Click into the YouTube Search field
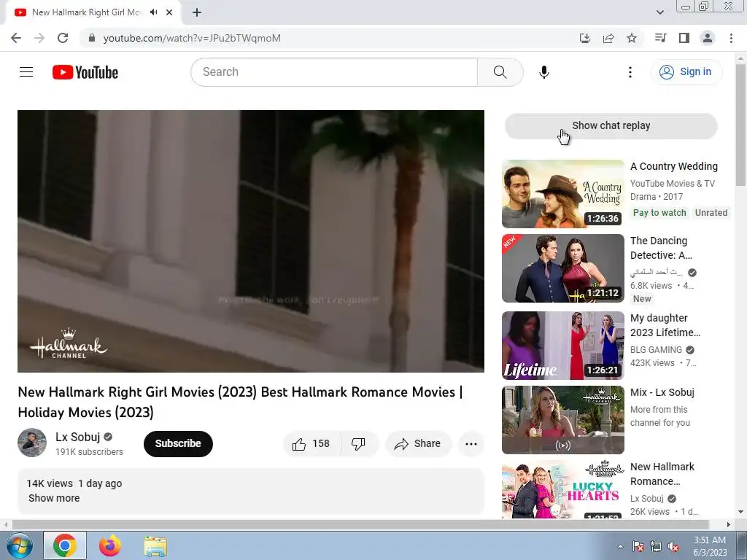The image size is (747, 560). point(333,72)
